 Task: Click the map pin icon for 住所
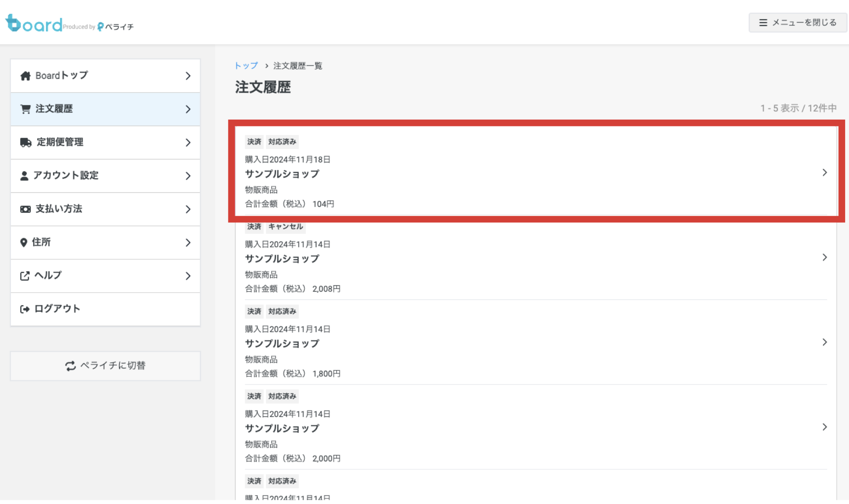point(24,243)
